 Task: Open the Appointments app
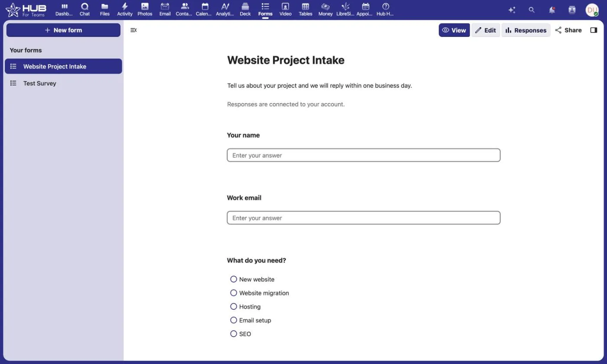[x=365, y=10]
